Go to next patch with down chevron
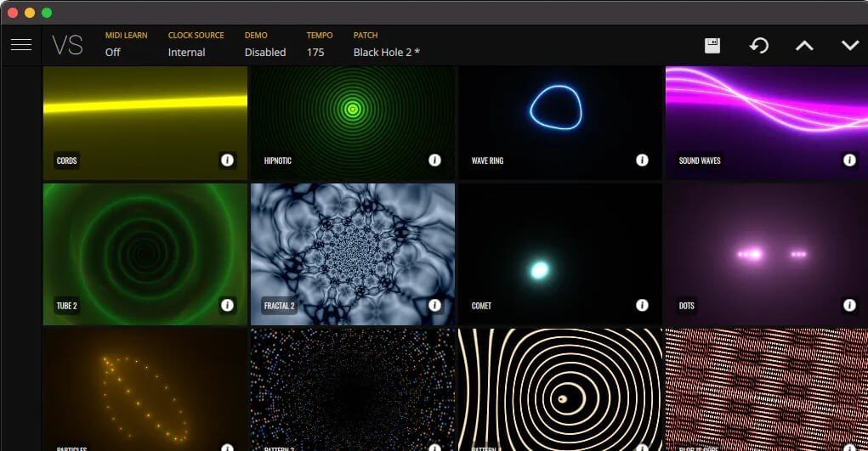This screenshot has height=451, width=868. [850, 46]
